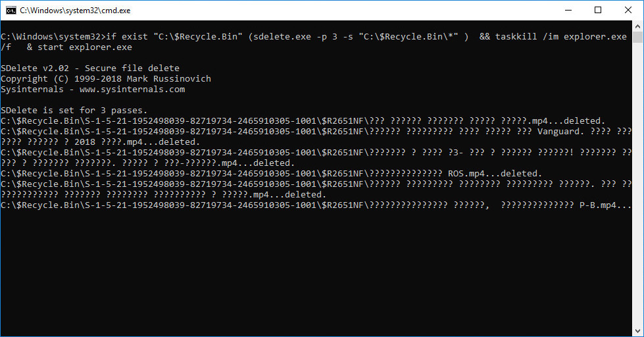Viewport: 644px width, 337px height.
Task: Click the 'SDelete is set for 3 passes.' line
Action: 74,110
